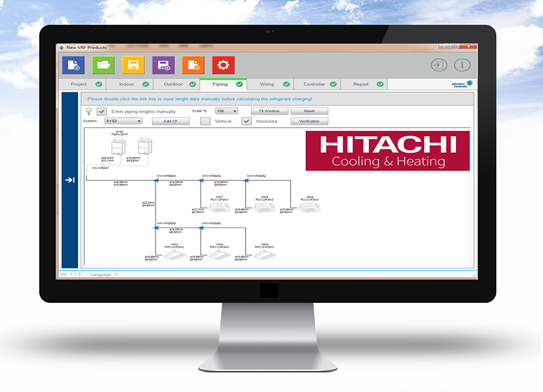Toggle 'Enter piping lengths manually' checkbox
The height and width of the screenshot is (392, 543).
click(x=102, y=111)
